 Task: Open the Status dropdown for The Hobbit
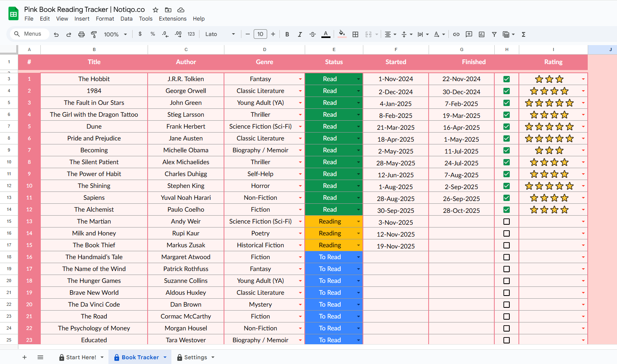coord(358,79)
